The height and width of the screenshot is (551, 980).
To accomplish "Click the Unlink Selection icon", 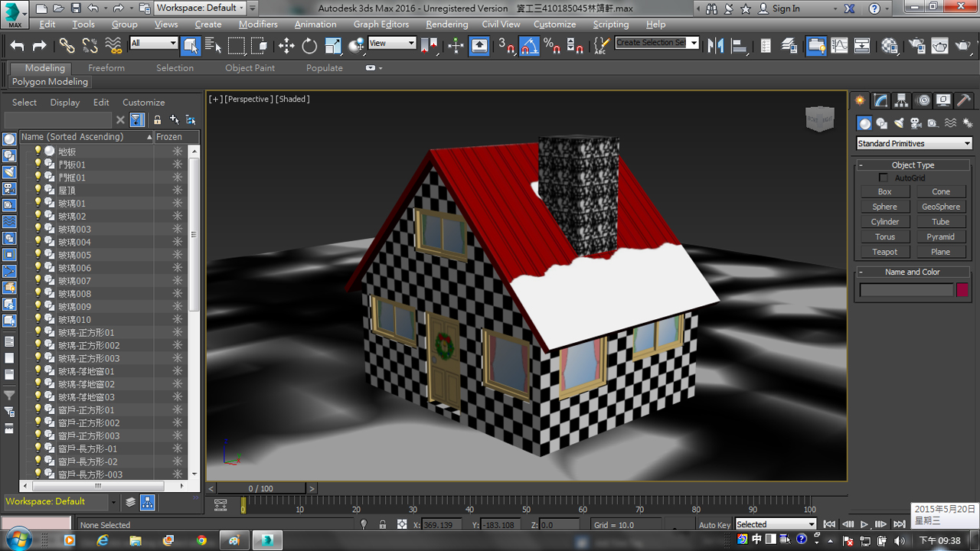I will click(x=90, y=46).
